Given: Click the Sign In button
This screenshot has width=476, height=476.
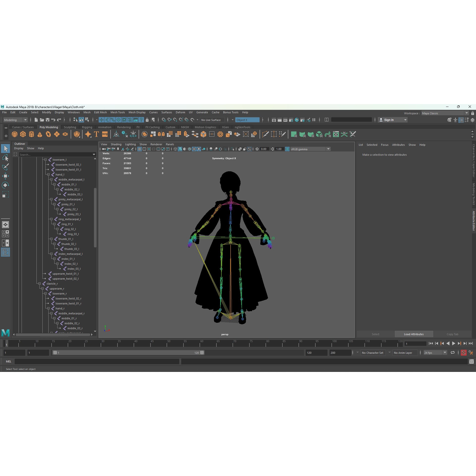Looking at the screenshot, I should coord(389,120).
